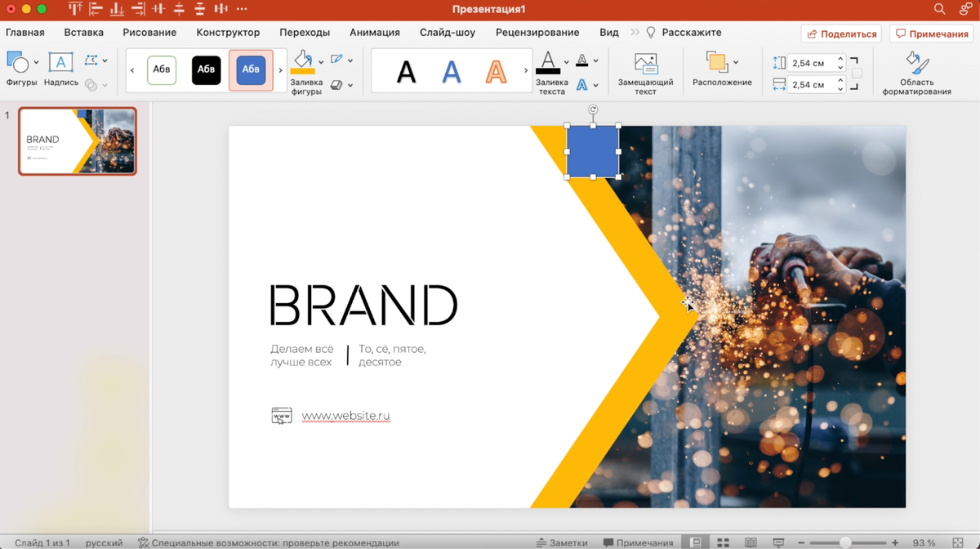The image size is (980, 549).
Task: Click Расскажите tell me search
Action: click(x=684, y=33)
